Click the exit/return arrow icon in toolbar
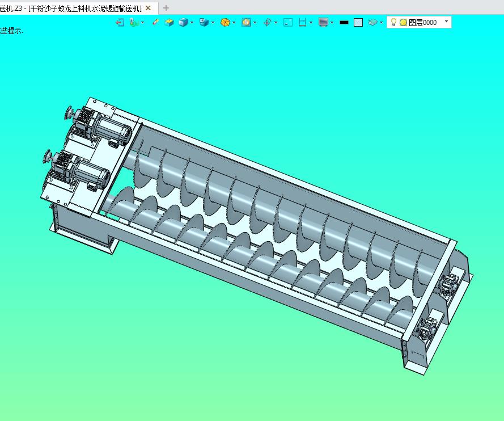The image size is (504, 421). (x=120, y=22)
